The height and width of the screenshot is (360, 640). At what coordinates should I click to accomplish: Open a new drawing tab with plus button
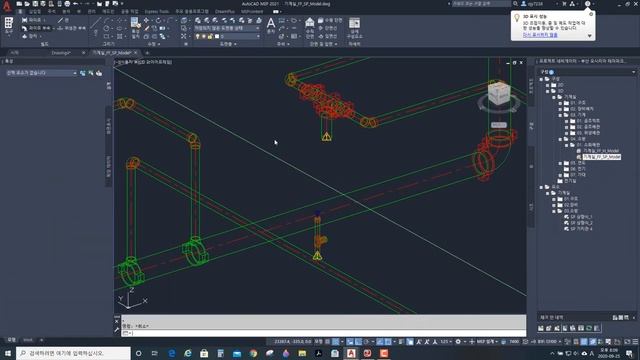[147, 53]
